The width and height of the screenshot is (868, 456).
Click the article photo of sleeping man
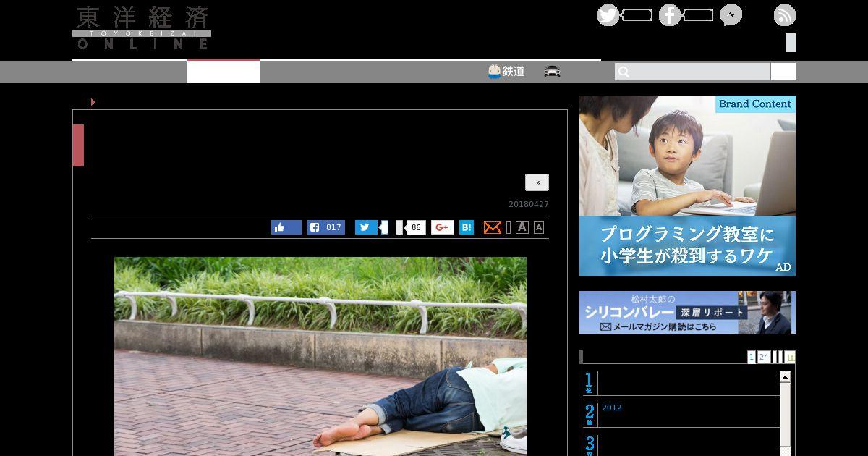[x=320, y=356]
